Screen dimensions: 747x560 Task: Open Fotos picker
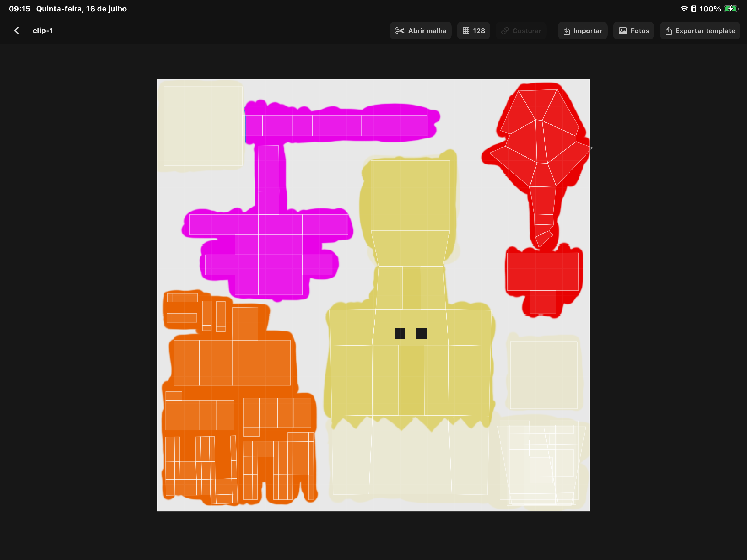634,31
